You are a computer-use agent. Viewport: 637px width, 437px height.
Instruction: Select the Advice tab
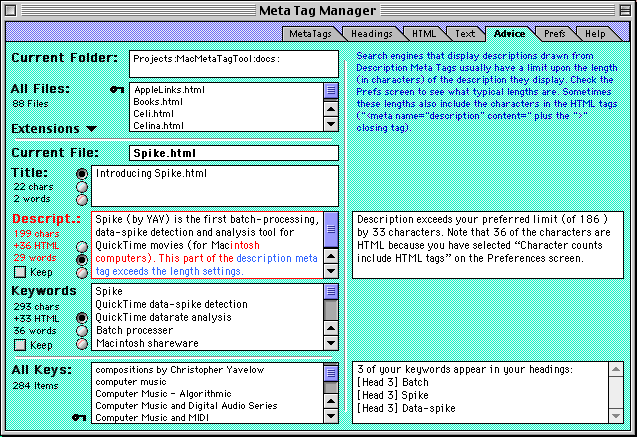[509, 34]
